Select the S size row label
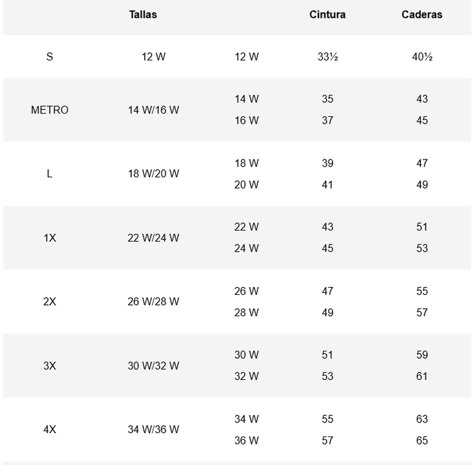The image size is (476, 465). [50, 57]
